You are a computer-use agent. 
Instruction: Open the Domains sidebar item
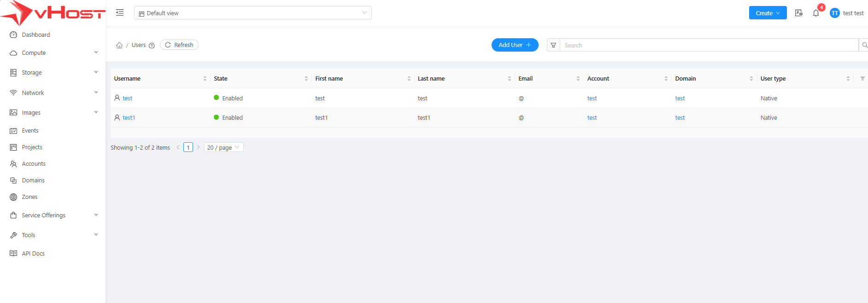point(33,181)
